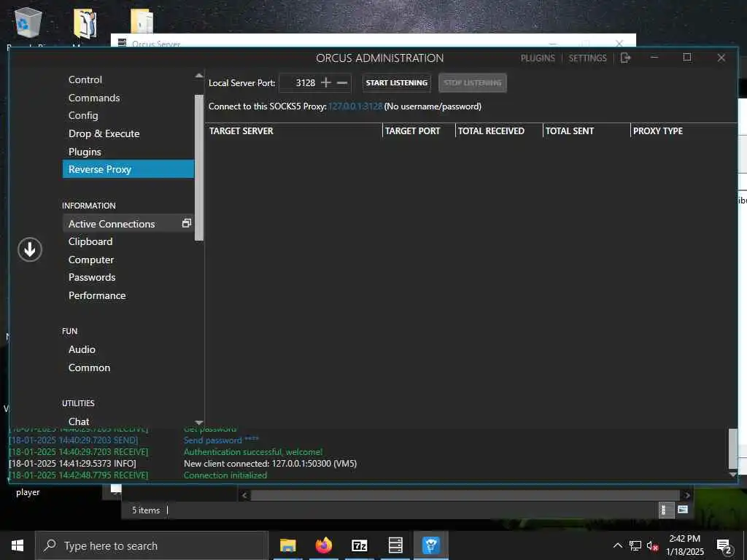
Task: Sort by TOTAL SENT column
Action: (587, 131)
